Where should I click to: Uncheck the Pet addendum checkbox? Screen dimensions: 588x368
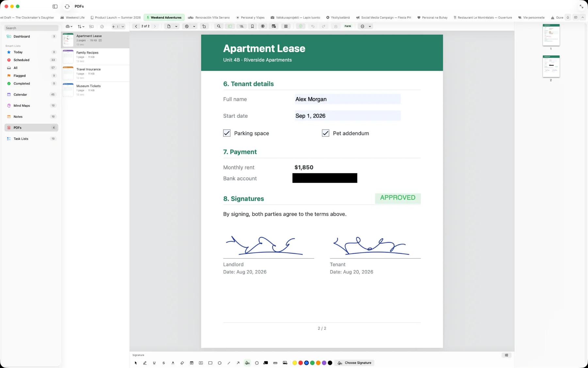click(x=325, y=133)
